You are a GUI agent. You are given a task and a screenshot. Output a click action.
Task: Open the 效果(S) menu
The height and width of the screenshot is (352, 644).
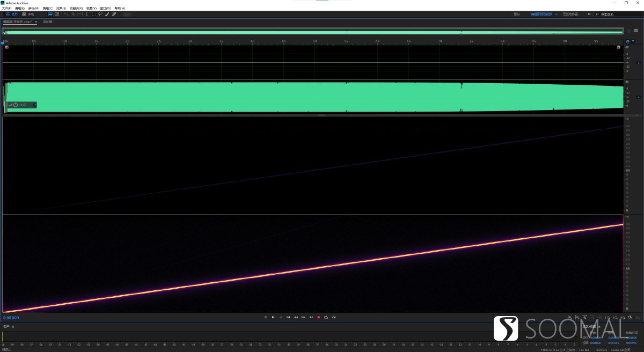(61, 8)
